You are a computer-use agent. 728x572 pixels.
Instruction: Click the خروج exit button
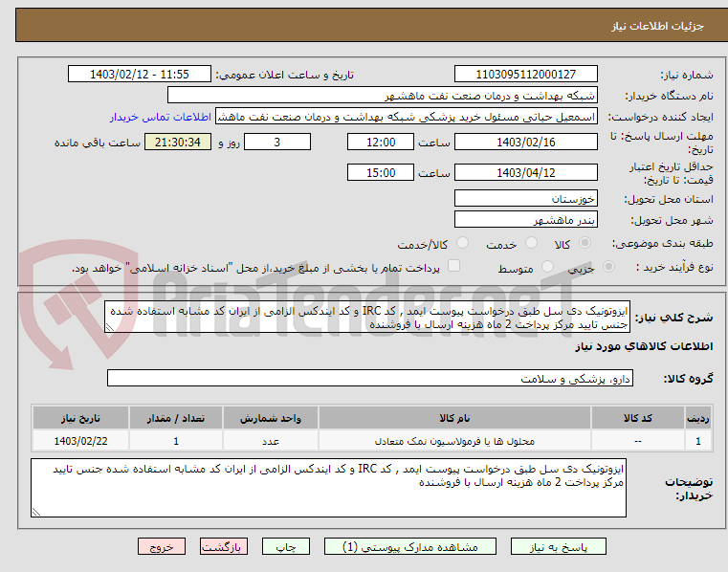(161, 546)
